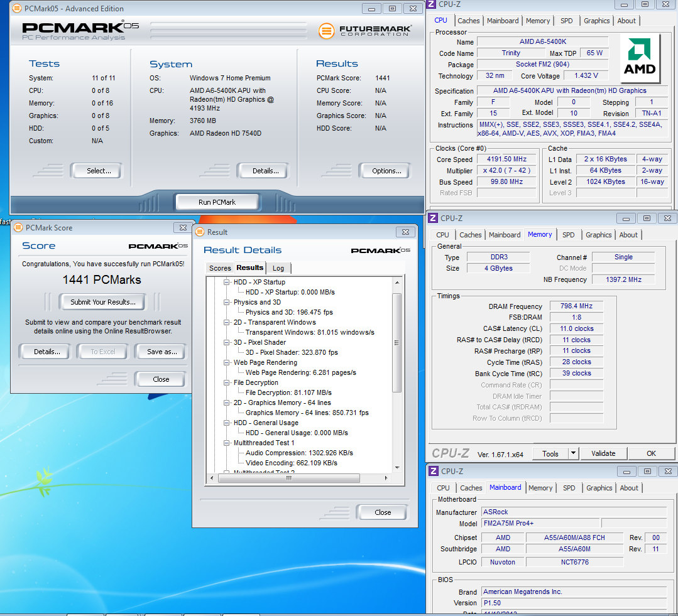Switch to Scores tab in Result window
This screenshot has height=616, width=678.
tap(220, 268)
